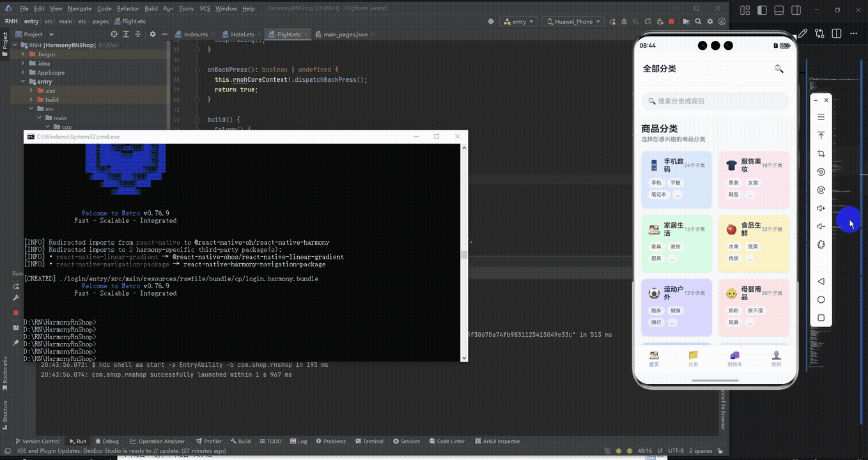The width and height of the screenshot is (868, 460).
Task: Open the Profiler tool window
Action: (208, 441)
